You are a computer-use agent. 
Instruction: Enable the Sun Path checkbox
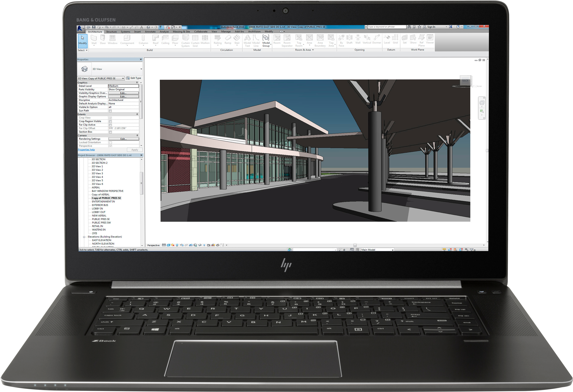111,111
